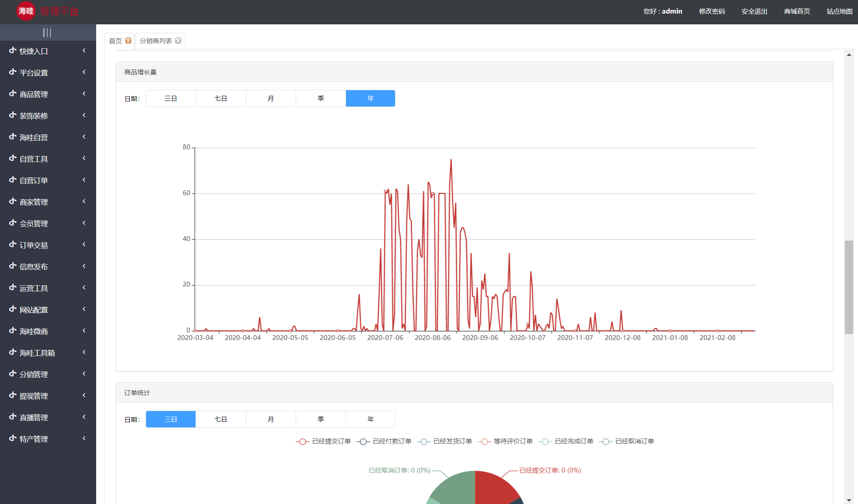This screenshot has width=858, height=504.
Task: Toggle 已经取消订单 legend series visibility
Action: [x=627, y=441]
